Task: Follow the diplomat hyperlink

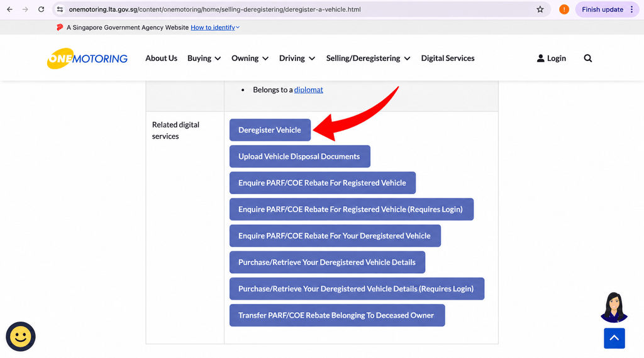Action: point(308,90)
